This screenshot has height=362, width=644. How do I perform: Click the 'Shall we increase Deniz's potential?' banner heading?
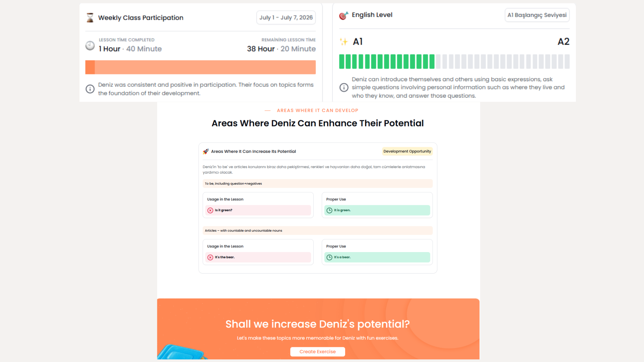click(318, 324)
